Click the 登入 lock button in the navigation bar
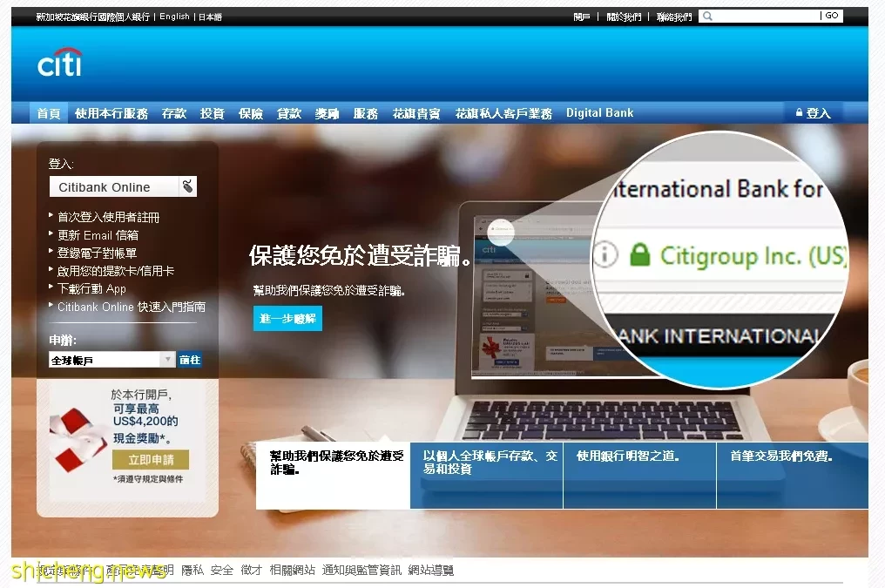Screen dimensions: 885x588 coord(814,113)
